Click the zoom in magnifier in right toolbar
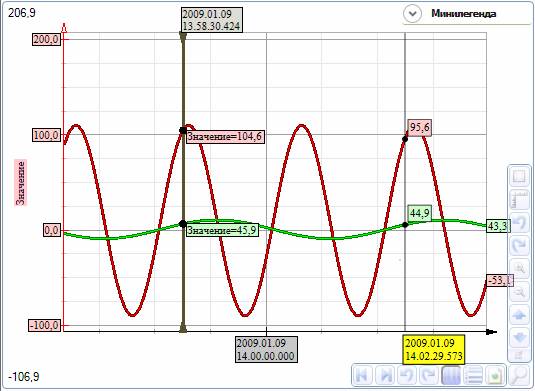Viewport: 535px width, 391px height. pos(519,268)
